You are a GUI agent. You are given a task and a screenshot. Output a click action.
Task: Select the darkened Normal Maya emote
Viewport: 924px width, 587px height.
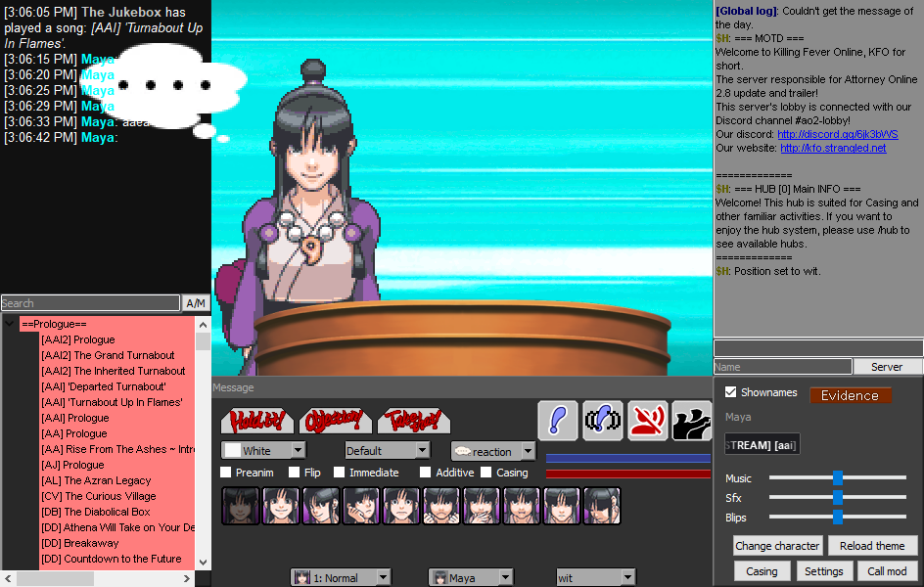tap(241, 506)
